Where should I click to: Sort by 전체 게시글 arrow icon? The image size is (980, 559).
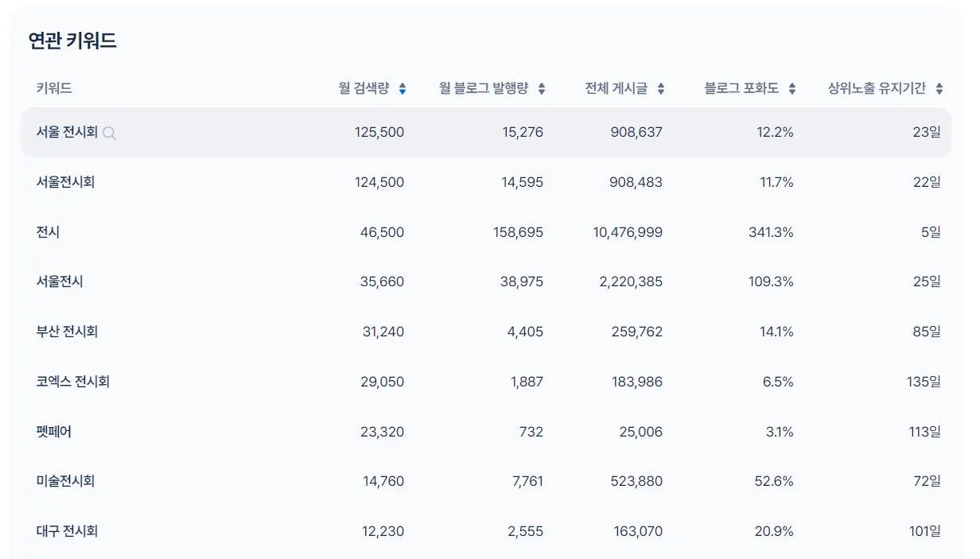(x=661, y=89)
